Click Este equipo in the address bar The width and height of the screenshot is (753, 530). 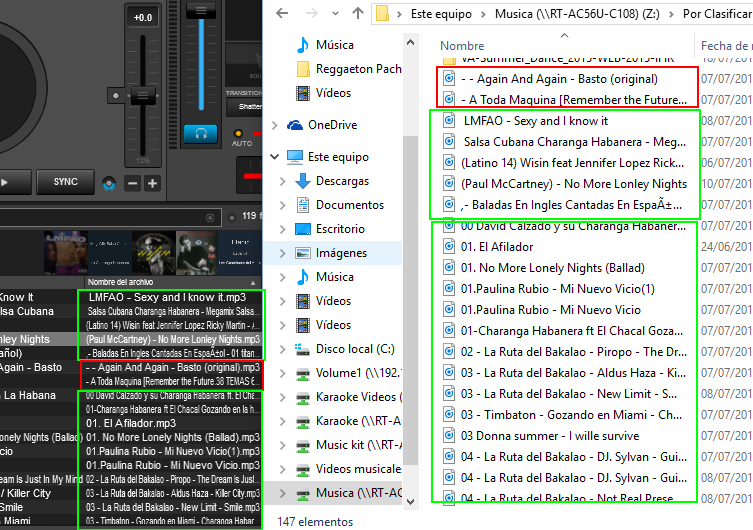point(441,14)
